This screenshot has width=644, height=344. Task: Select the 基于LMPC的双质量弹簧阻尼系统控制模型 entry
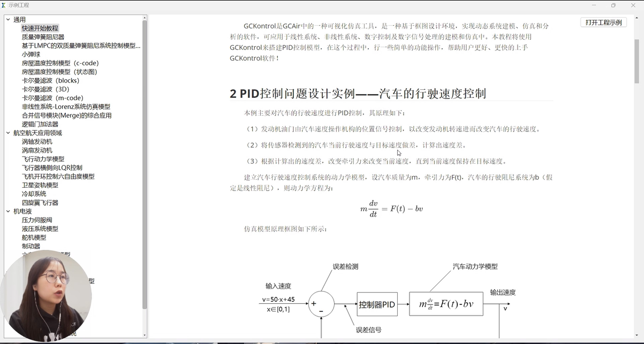(x=81, y=46)
